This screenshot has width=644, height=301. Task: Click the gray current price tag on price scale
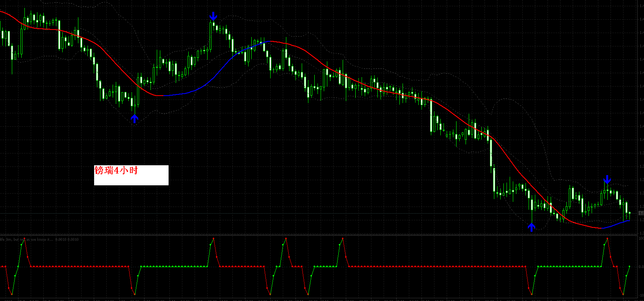(641, 213)
